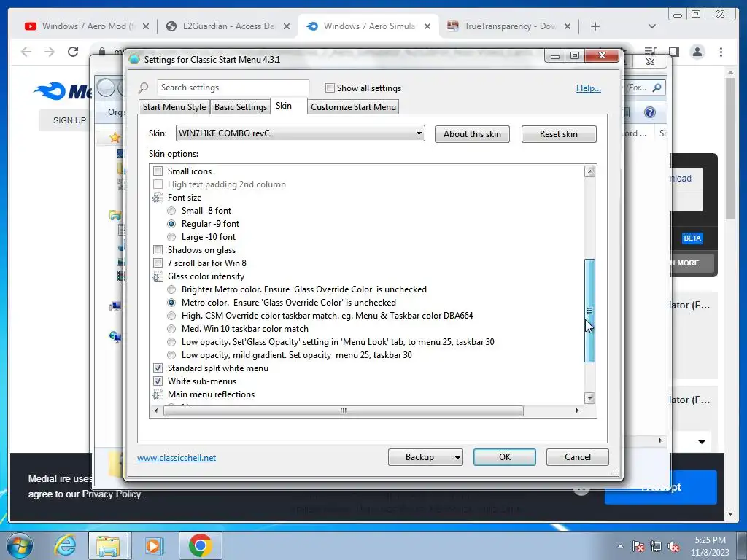Viewport: 747px width, 560px height.
Task: Select Small -8 font radio
Action: [x=171, y=211]
